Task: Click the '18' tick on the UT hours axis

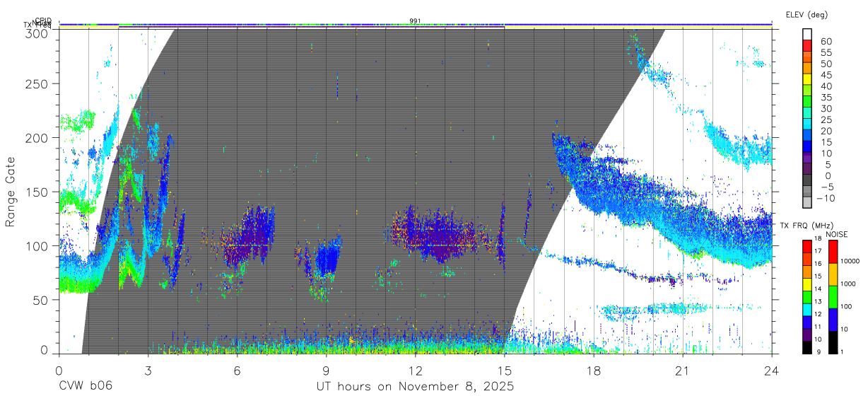Action: coord(594,371)
